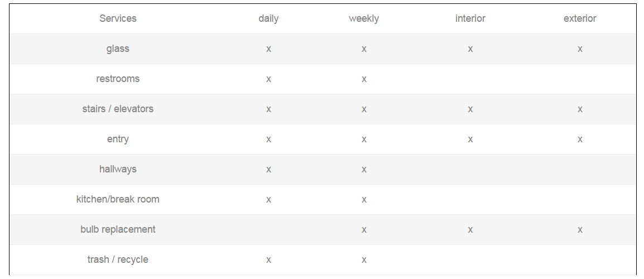The image size is (644, 279).
Task: Click the x for bulb replacement exterior
Action: 580,230
